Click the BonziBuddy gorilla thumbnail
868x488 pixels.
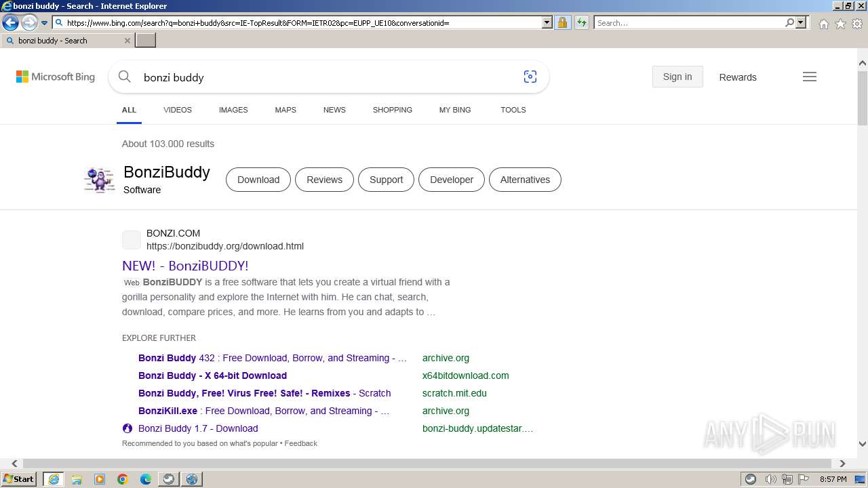[100, 180]
